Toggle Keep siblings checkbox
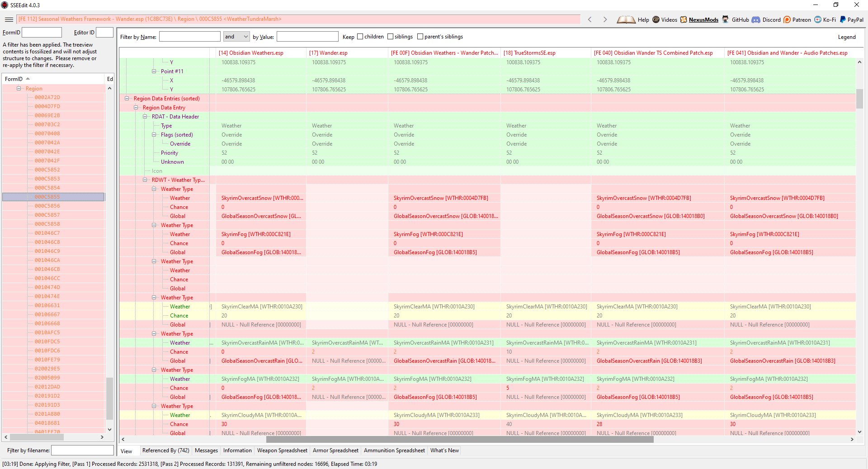Viewport: 868px width, 469px height. [x=391, y=37]
